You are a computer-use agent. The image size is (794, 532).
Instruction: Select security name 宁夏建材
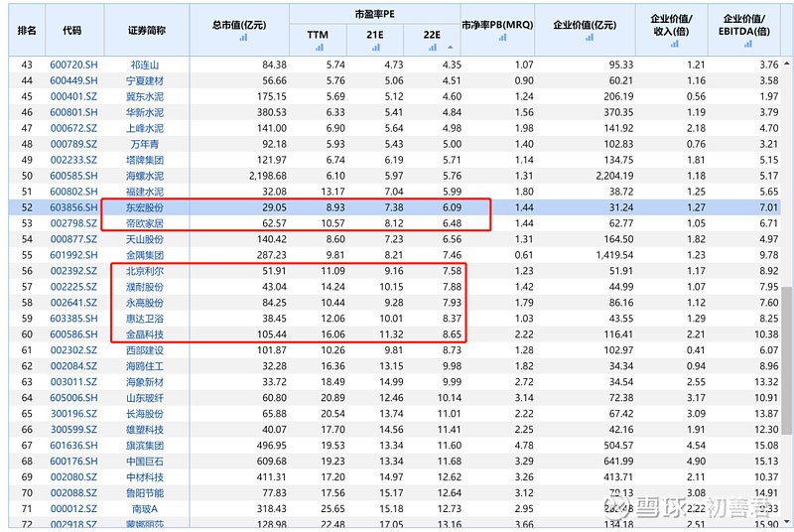tap(145, 80)
